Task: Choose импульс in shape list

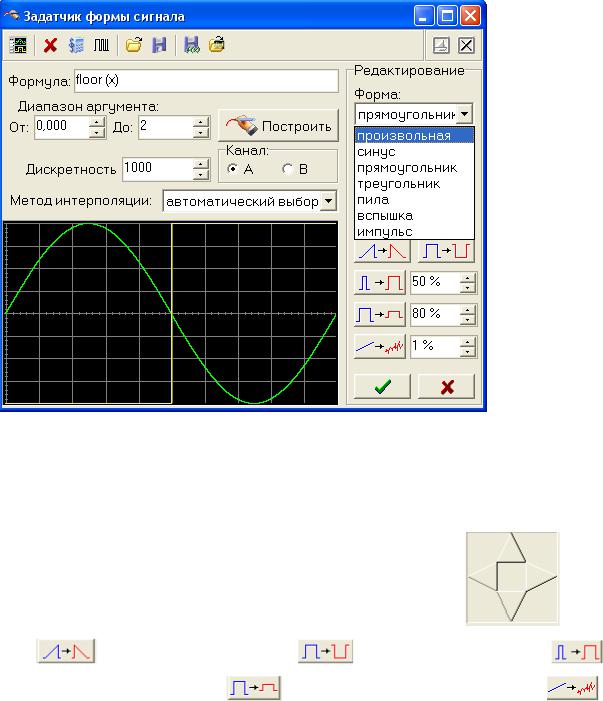Action: (x=414, y=232)
